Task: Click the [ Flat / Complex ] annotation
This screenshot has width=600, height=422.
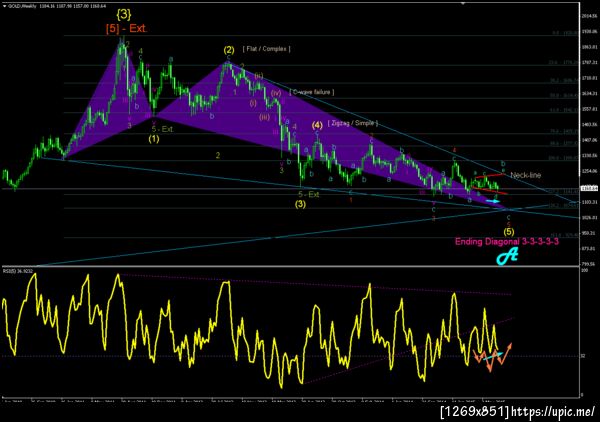Action: (266, 49)
